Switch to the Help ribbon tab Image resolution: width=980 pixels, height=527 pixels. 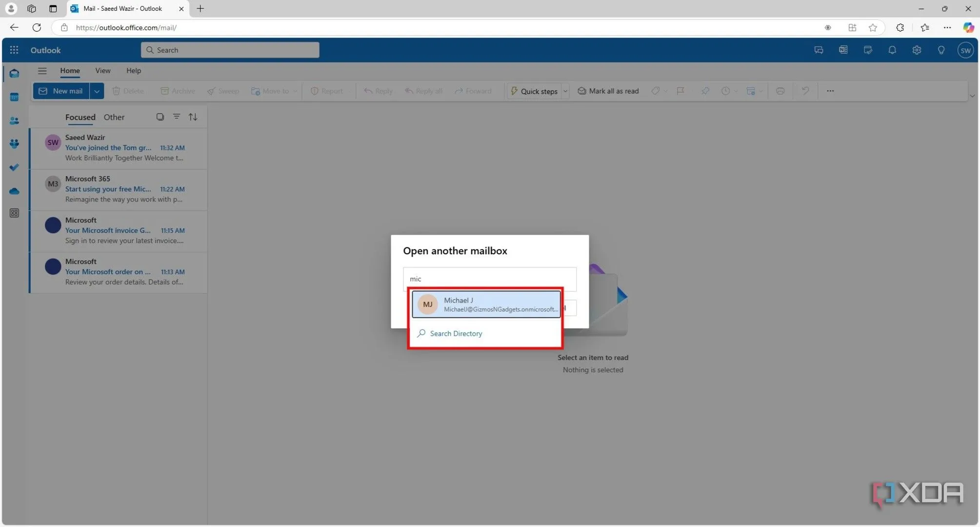133,71
